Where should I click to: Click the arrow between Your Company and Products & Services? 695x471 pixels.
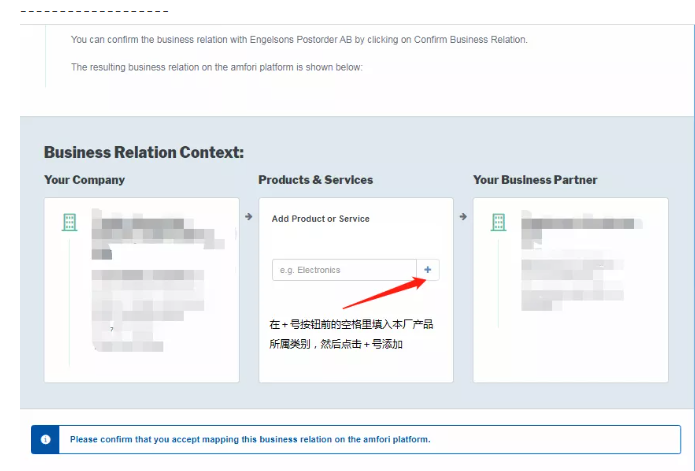[248, 215]
